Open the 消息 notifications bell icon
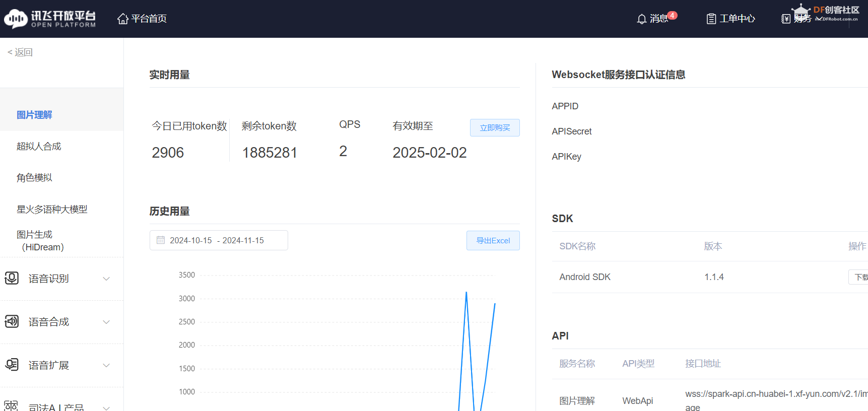The image size is (868, 411). click(x=641, y=19)
